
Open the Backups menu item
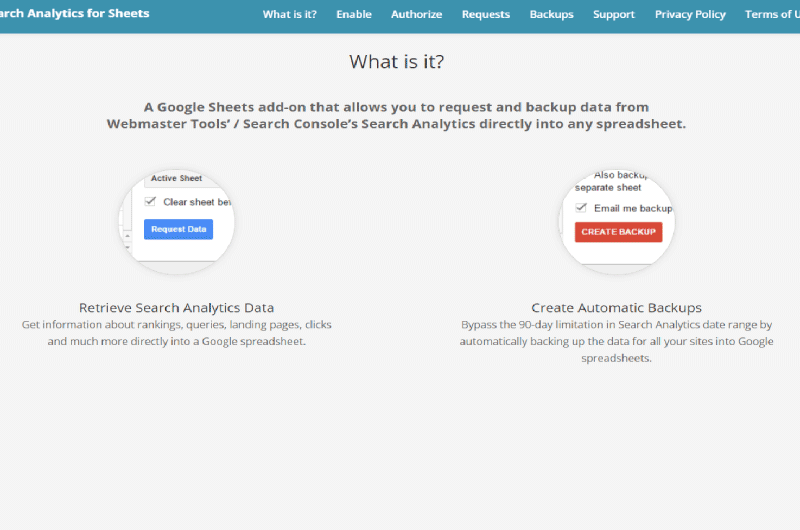click(x=552, y=14)
